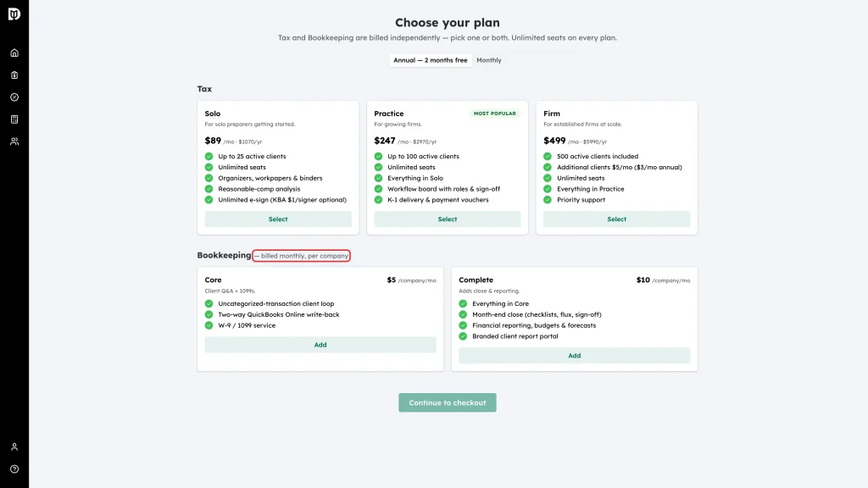
Task: Switch billing to Monthly
Action: click(x=489, y=60)
